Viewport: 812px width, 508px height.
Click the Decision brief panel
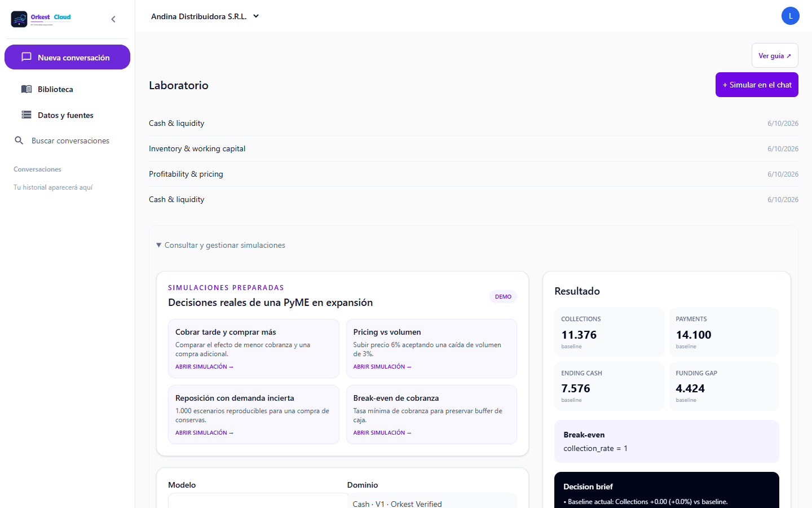(x=667, y=490)
